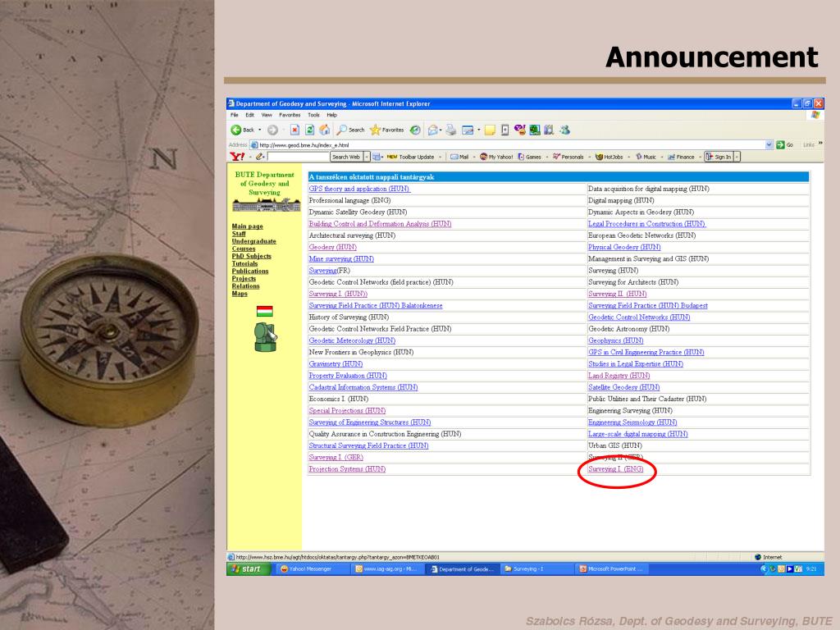This screenshot has height=630, width=840.
Task: Expand the address bar dropdown arrow
Action: pyautogui.click(x=769, y=144)
